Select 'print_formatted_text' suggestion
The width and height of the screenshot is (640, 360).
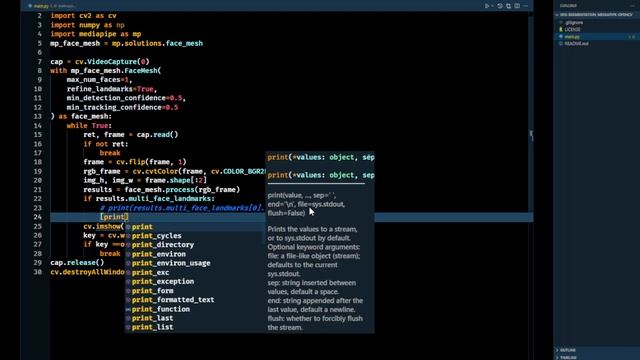(x=195, y=300)
